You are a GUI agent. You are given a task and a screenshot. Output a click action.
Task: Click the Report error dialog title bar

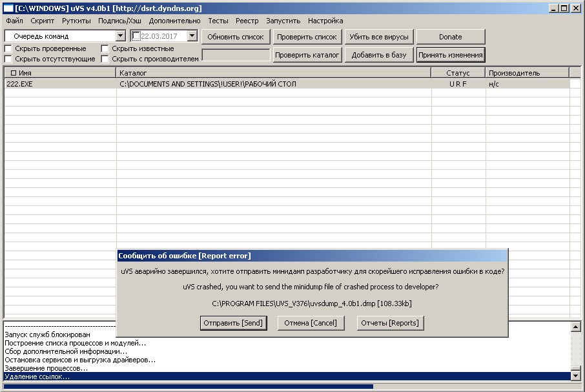coord(312,256)
